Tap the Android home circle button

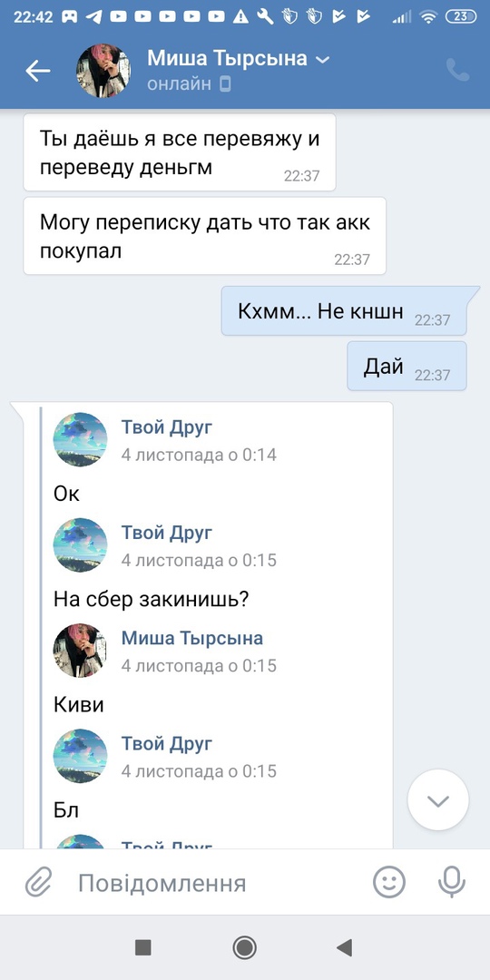click(244, 947)
